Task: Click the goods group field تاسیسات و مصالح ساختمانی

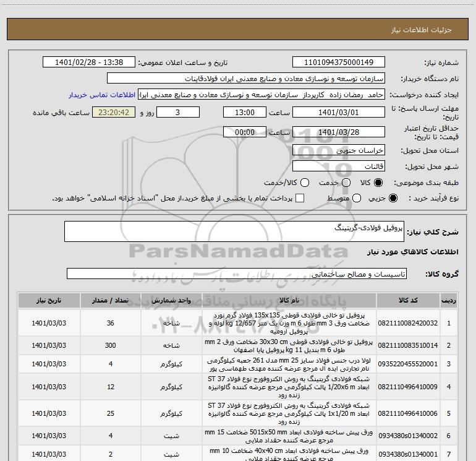Action: pos(237,274)
